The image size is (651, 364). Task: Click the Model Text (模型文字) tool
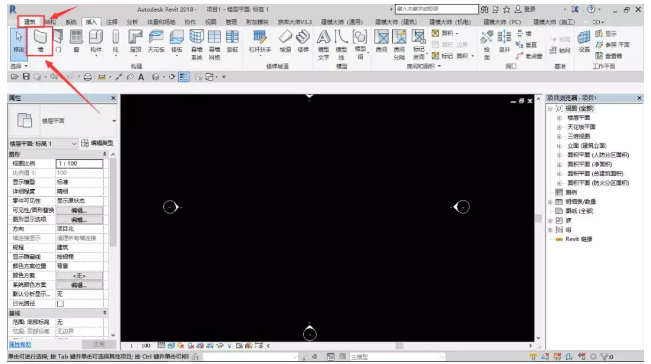pyautogui.click(x=323, y=44)
